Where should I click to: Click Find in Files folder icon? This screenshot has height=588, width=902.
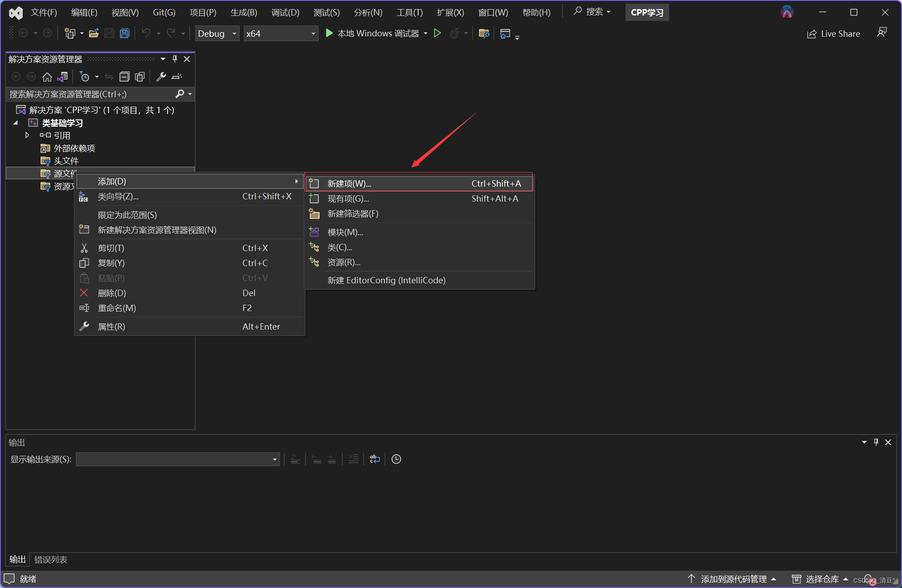point(484,34)
